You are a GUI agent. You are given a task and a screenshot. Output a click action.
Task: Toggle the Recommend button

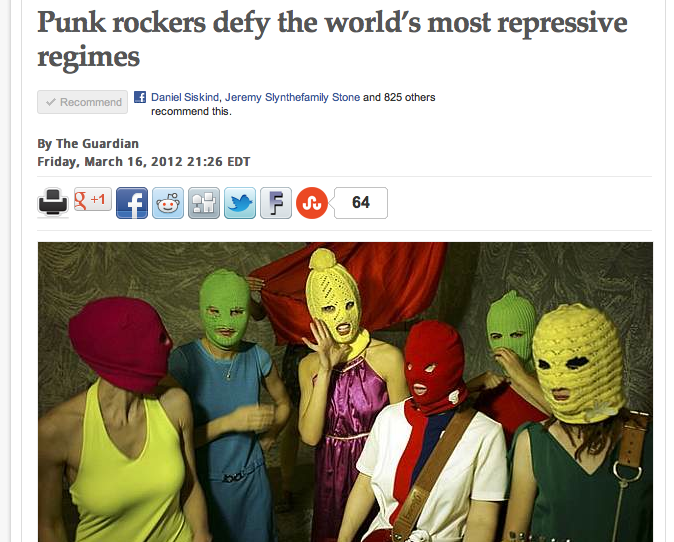83,102
